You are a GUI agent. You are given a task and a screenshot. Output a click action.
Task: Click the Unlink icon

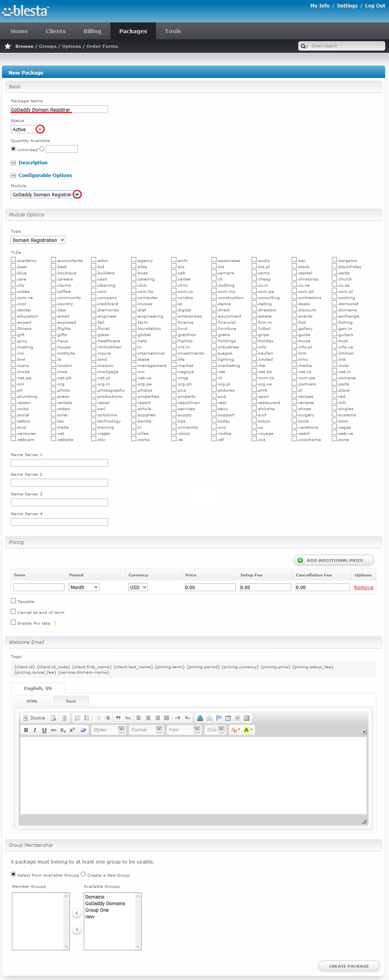210,718
